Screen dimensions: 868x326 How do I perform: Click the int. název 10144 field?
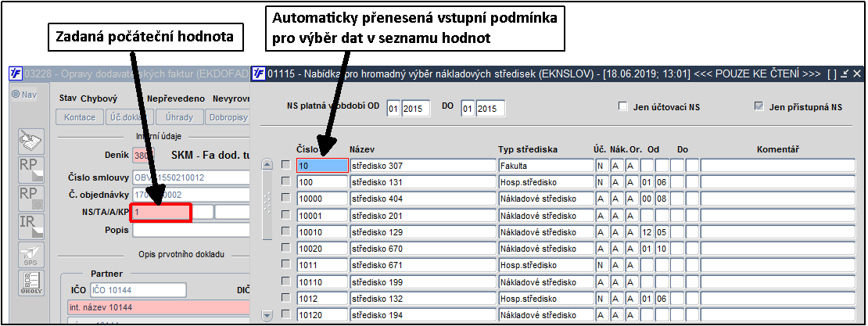pyautogui.click(x=159, y=307)
